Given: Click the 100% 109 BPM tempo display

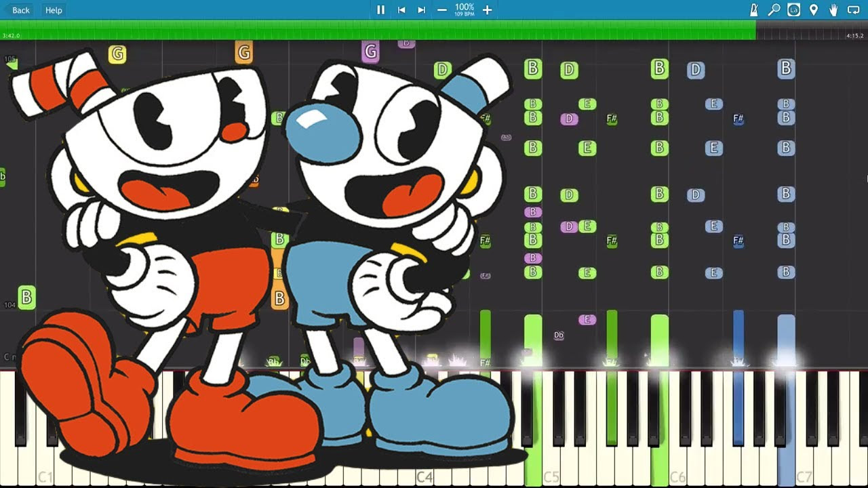Looking at the screenshot, I should 465,9.
